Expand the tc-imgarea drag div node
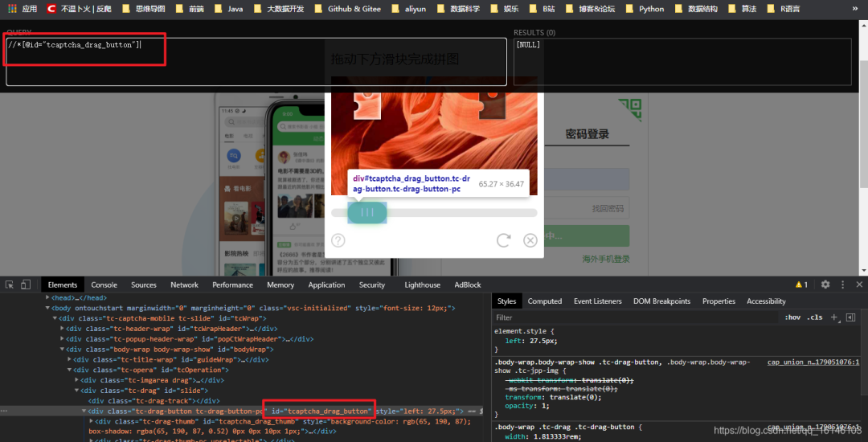 pyautogui.click(x=76, y=380)
